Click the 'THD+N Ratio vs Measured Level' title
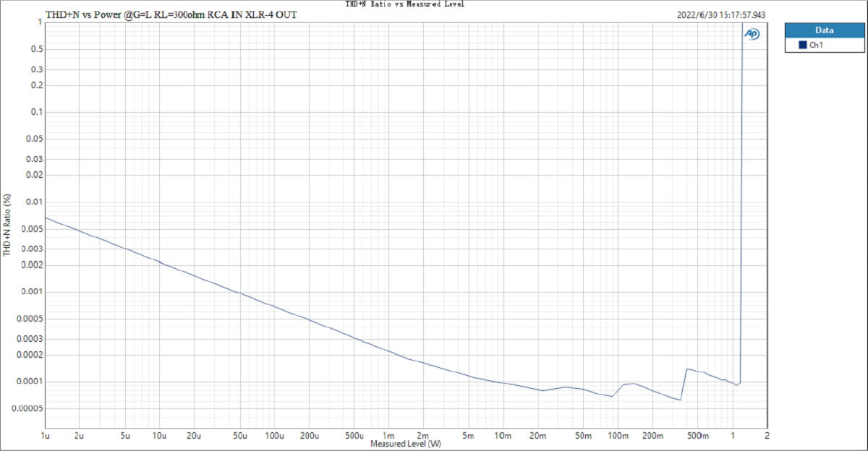Image resolution: width=868 pixels, height=451 pixels. 405,4
